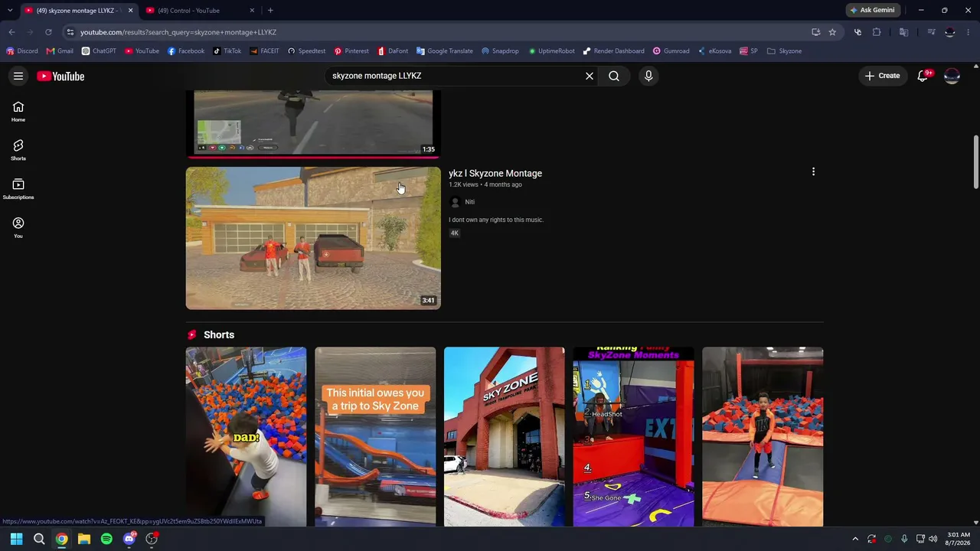Click the page vertical scrollbar thumb
Screen dimensions: 980x551
pyautogui.click(x=976, y=162)
